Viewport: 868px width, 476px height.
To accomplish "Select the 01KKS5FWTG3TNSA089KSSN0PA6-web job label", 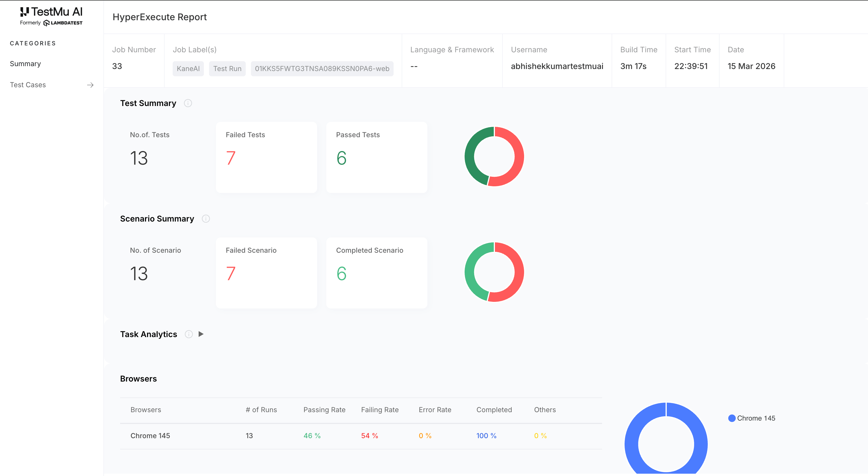I will (322, 68).
